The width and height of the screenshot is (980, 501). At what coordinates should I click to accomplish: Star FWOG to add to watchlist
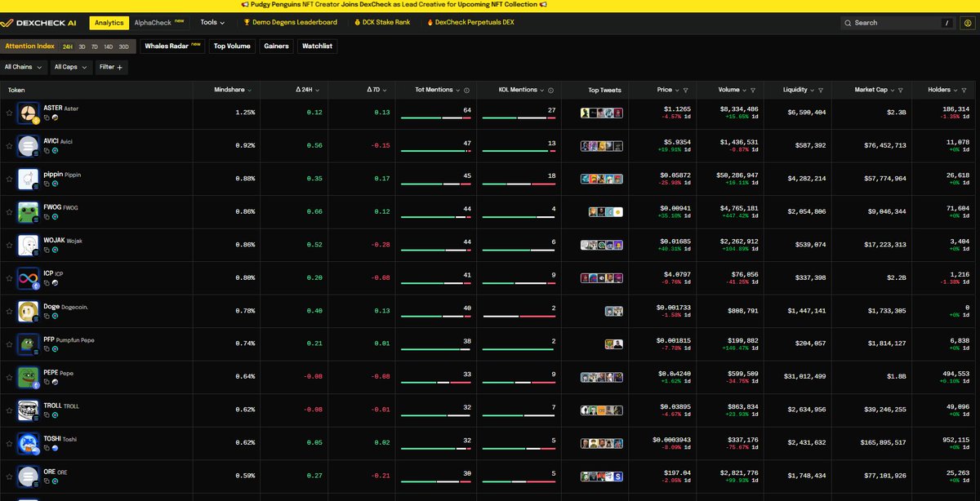[9, 212]
